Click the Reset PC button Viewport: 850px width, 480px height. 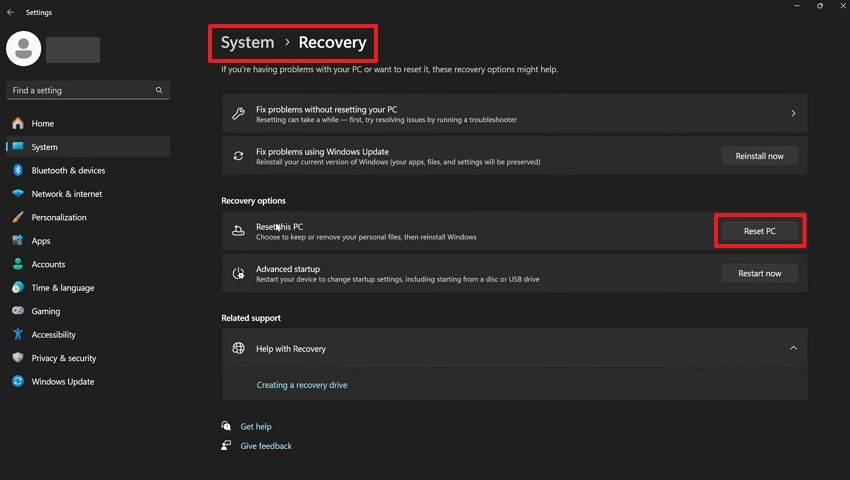click(759, 231)
